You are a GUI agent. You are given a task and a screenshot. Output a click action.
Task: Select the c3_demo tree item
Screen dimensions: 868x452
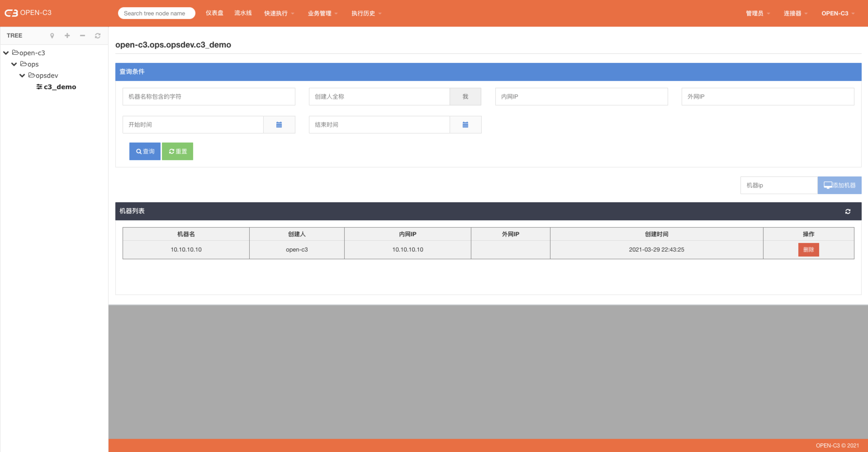57,87
